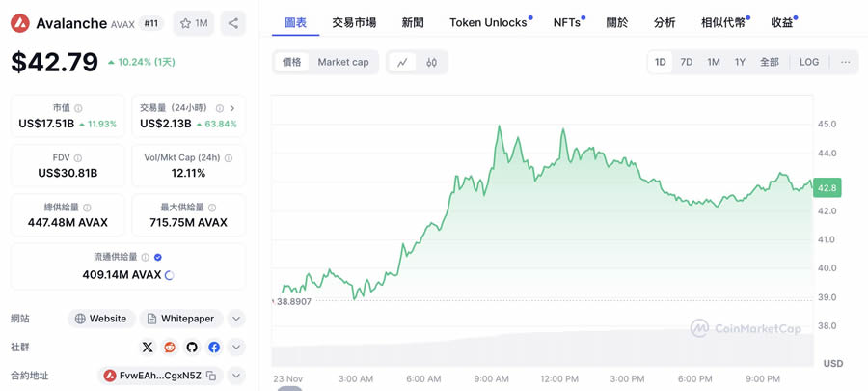Image resolution: width=868 pixels, height=391 pixels.
Task: Expand the website links dropdown
Action: coord(236,319)
